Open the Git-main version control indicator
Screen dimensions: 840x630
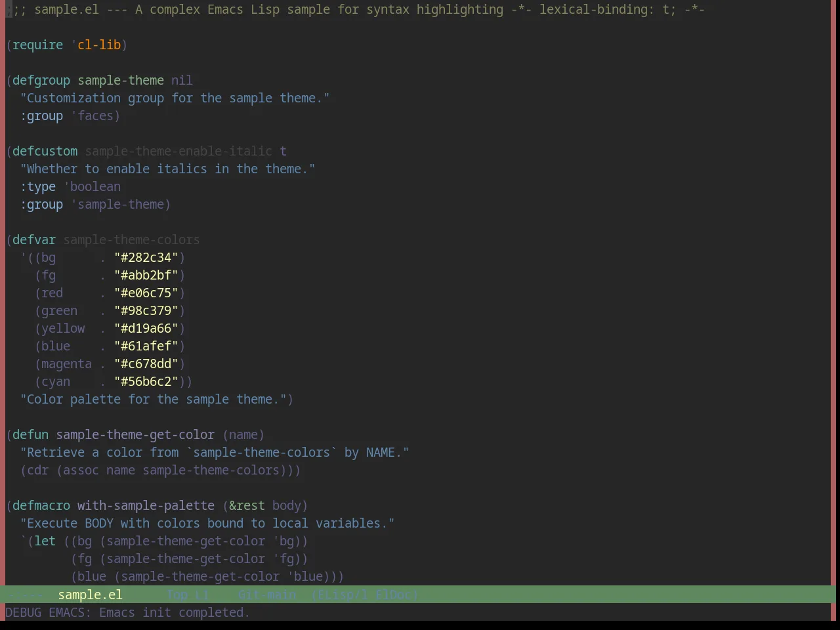(266, 595)
